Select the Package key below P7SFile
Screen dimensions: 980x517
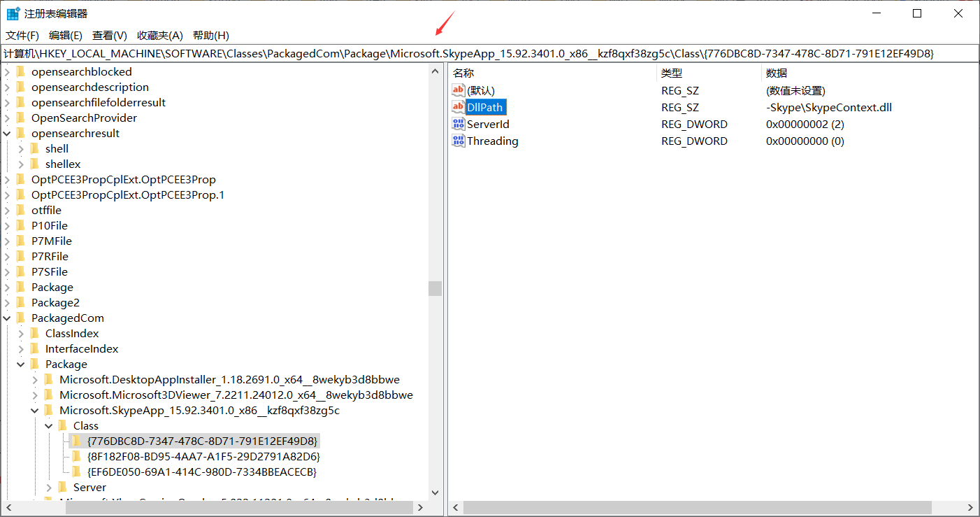pos(52,287)
